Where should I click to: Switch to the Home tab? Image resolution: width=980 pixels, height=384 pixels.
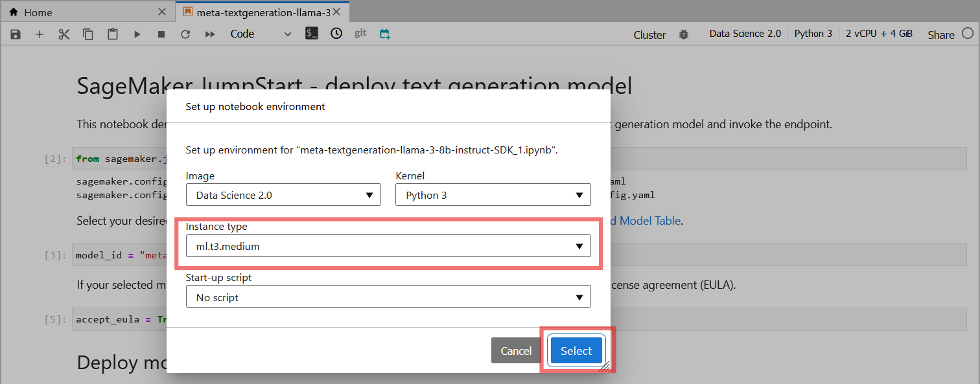(87, 12)
